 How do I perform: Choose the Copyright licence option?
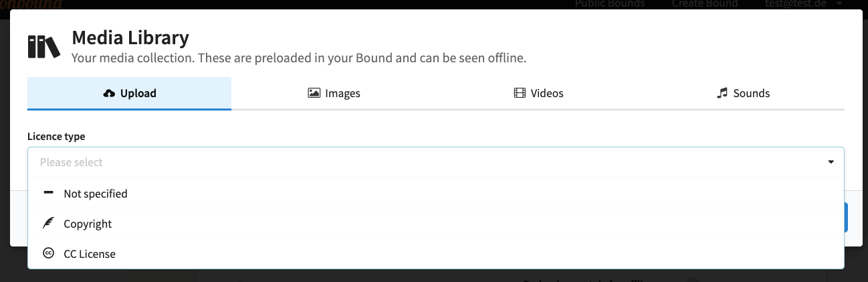pyautogui.click(x=436, y=224)
